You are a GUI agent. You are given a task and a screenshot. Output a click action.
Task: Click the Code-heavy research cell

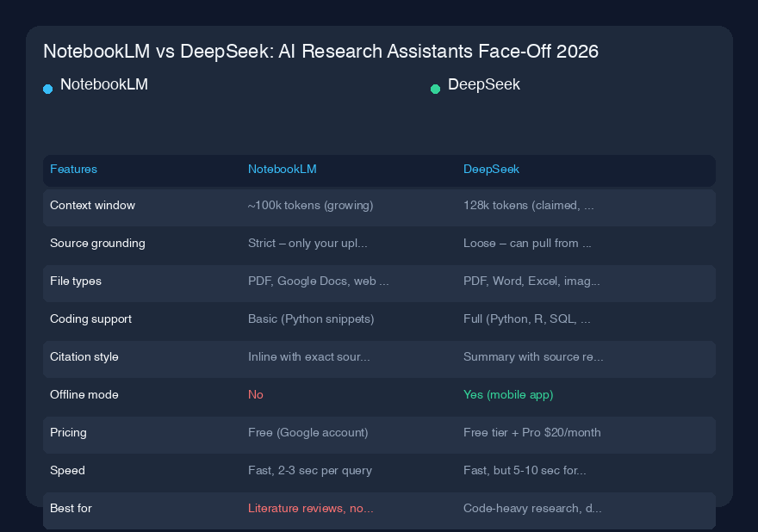click(532, 508)
